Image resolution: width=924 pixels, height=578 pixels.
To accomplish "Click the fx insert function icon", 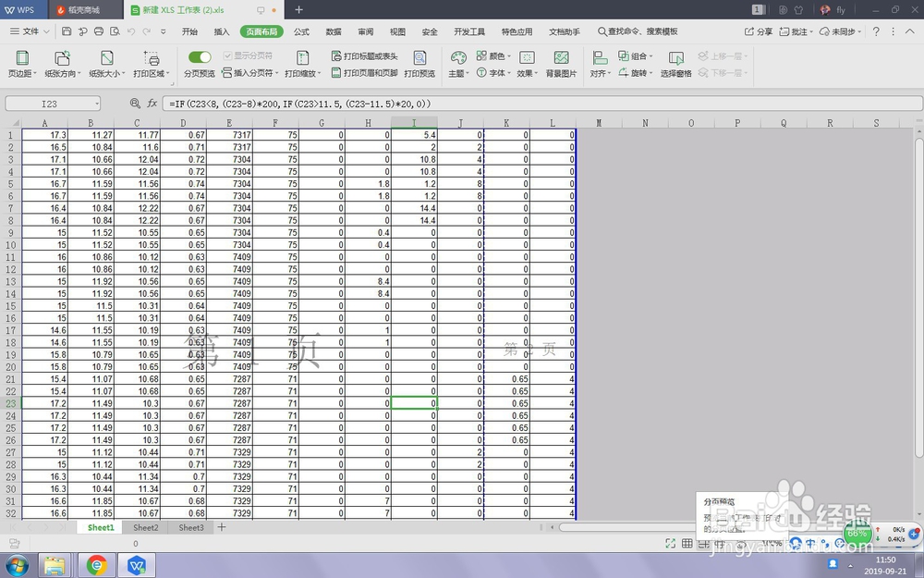I will (x=152, y=104).
